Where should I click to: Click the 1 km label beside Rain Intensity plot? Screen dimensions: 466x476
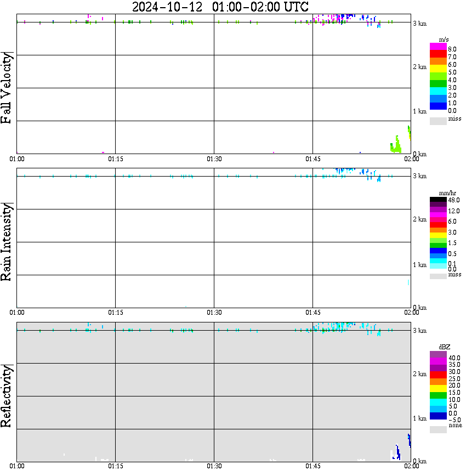click(420, 265)
